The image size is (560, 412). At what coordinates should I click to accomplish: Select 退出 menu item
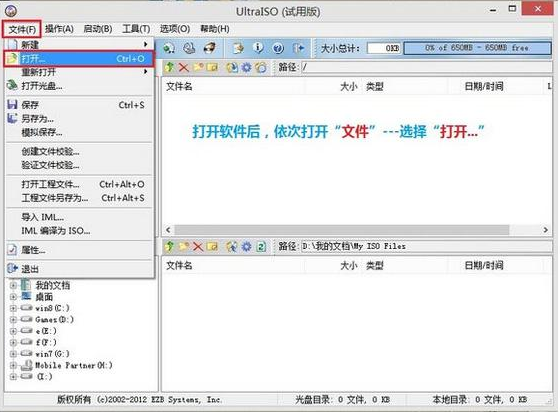click(79, 269)
